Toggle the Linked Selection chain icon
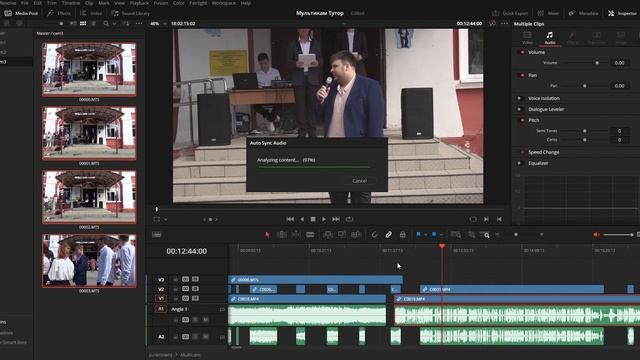The image size is (640, 360). click(389, 235)
